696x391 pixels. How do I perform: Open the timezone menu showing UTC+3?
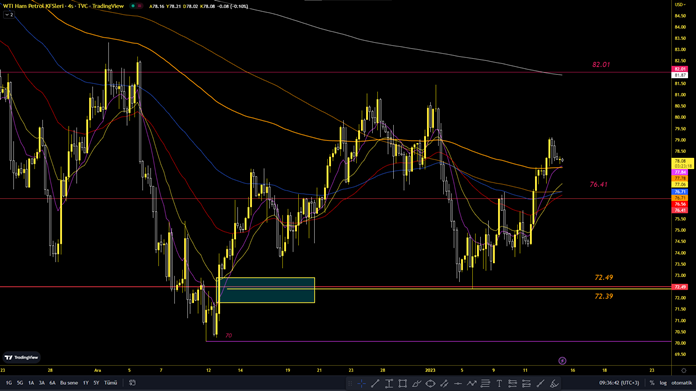pyautogui.click(x=619, y=383)
